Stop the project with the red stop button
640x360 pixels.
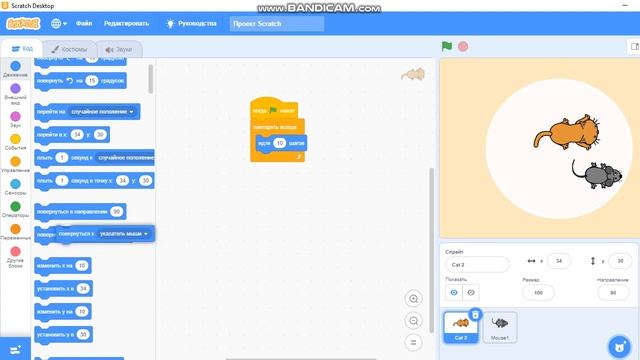463,47
